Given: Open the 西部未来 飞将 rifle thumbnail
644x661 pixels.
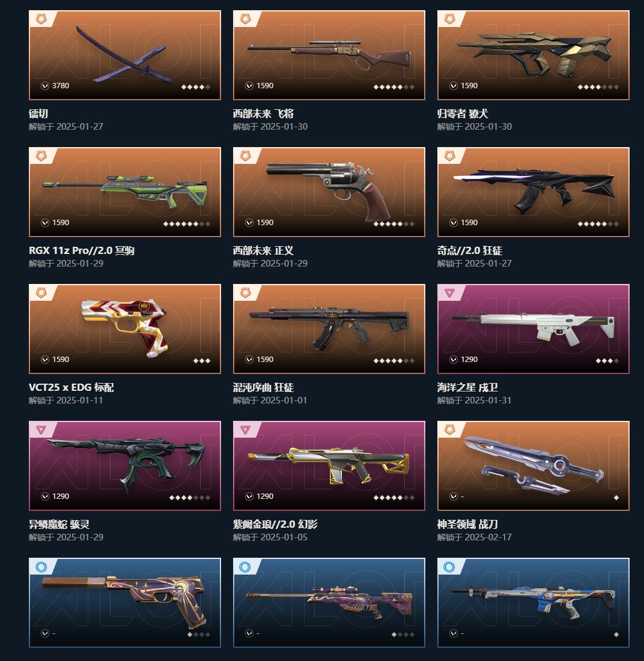Looking at the screenshot, I should (329, 55).
